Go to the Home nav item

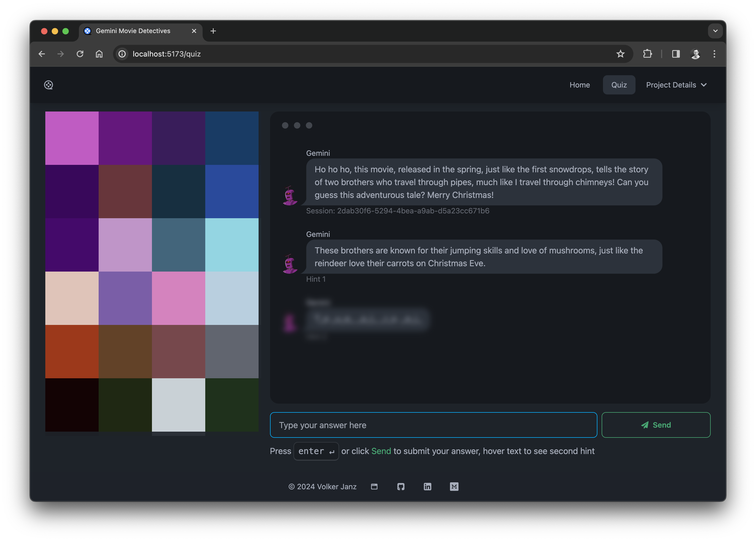(580, 85)
